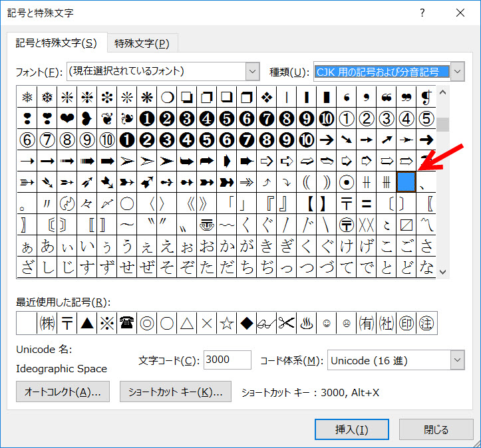
Task: Select the telephone symbol in recently used symbols
Action: (126, 324)
